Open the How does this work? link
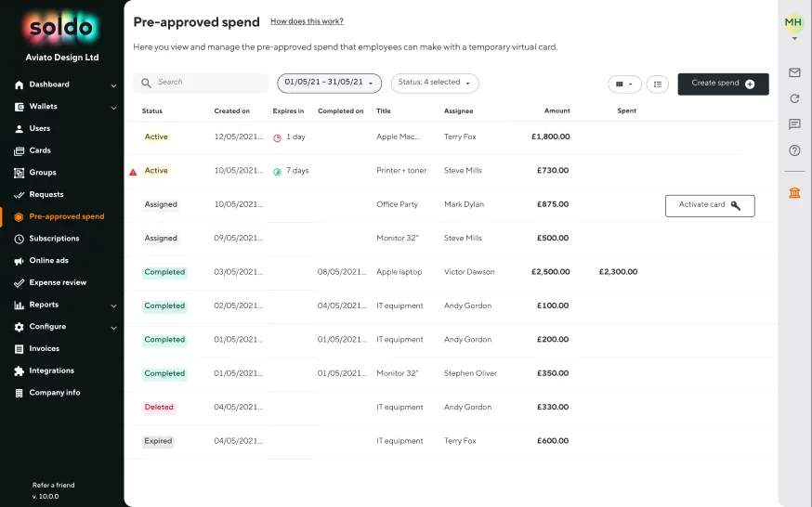 [x=307, y=21]
